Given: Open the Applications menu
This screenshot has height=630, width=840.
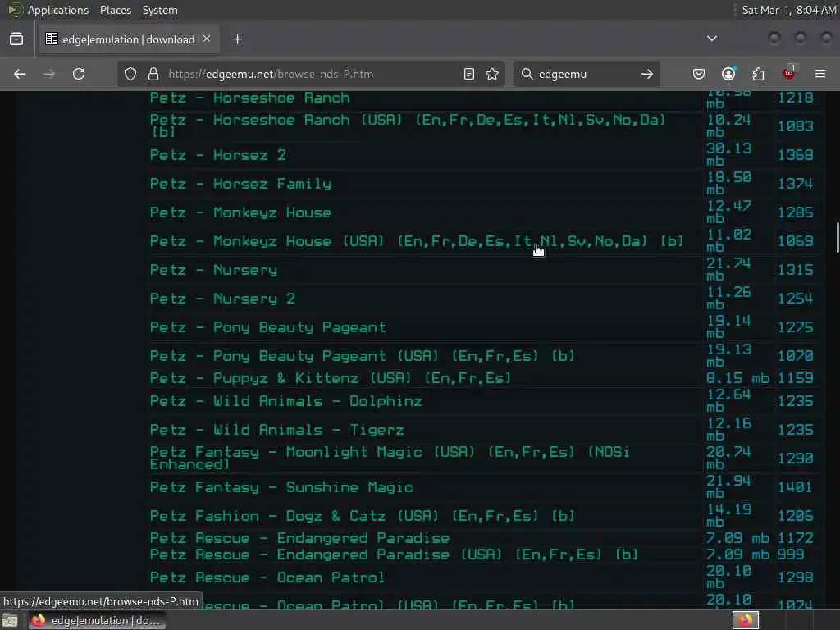Looking at the screenshot, I should [x=58, y=10].
